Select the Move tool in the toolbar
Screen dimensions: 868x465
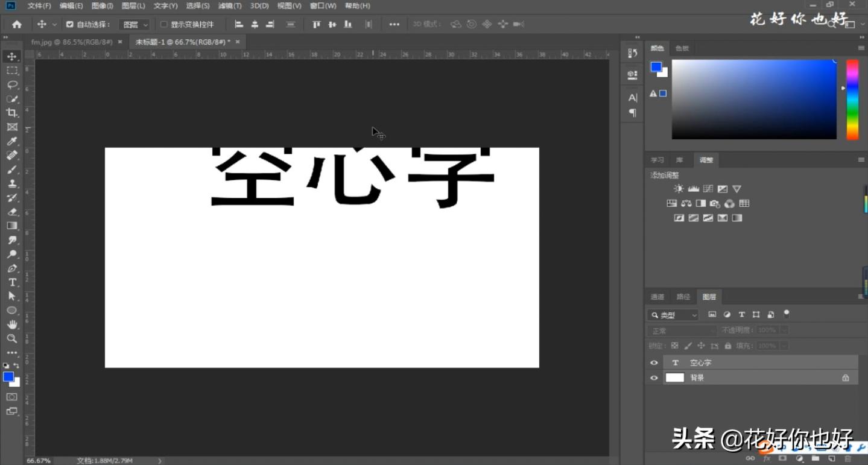pos(12,55)
